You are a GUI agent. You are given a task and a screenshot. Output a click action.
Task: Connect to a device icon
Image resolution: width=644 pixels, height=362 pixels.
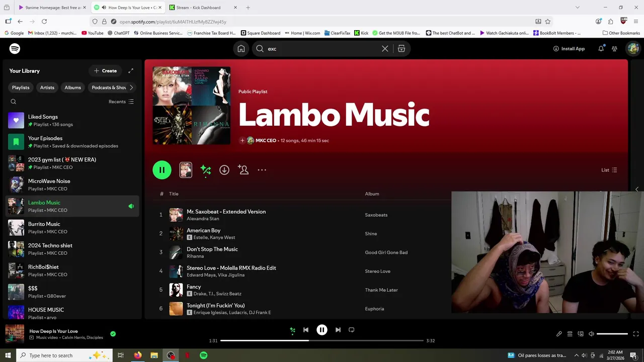[581, 334]
